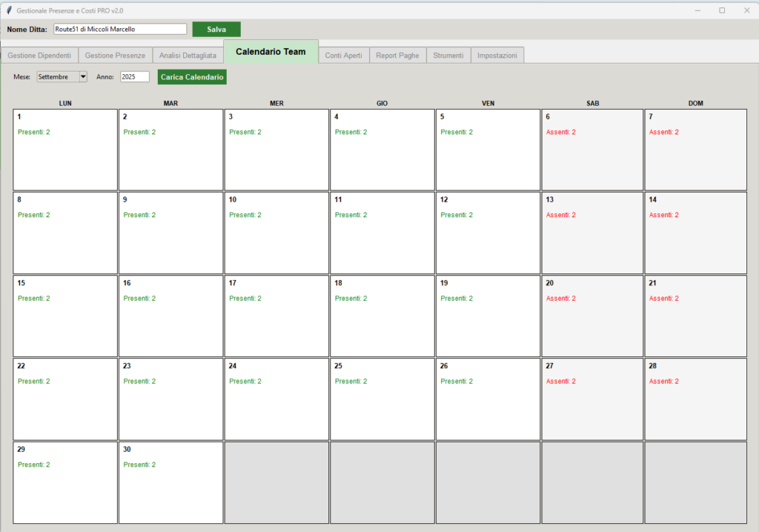Screen dimensions: 759x532
Task: Click the Settembre month combo box
Action: point(57,77)
